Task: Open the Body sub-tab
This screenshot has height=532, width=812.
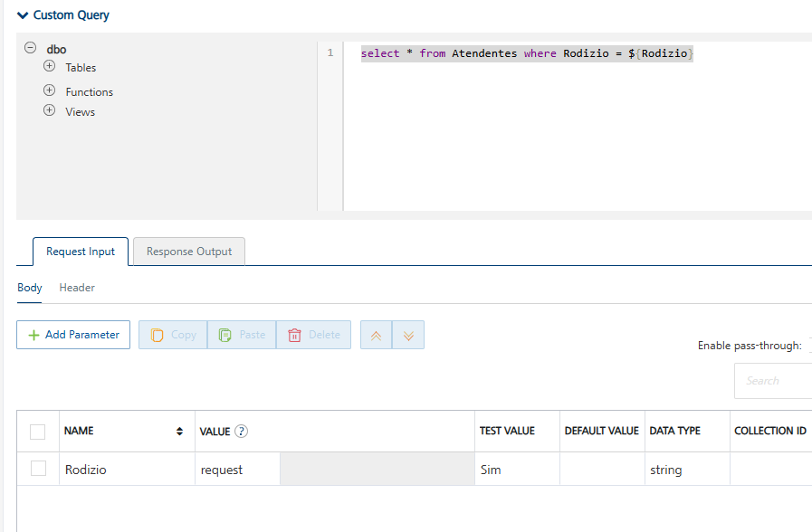Action: [x=30, y=288]
